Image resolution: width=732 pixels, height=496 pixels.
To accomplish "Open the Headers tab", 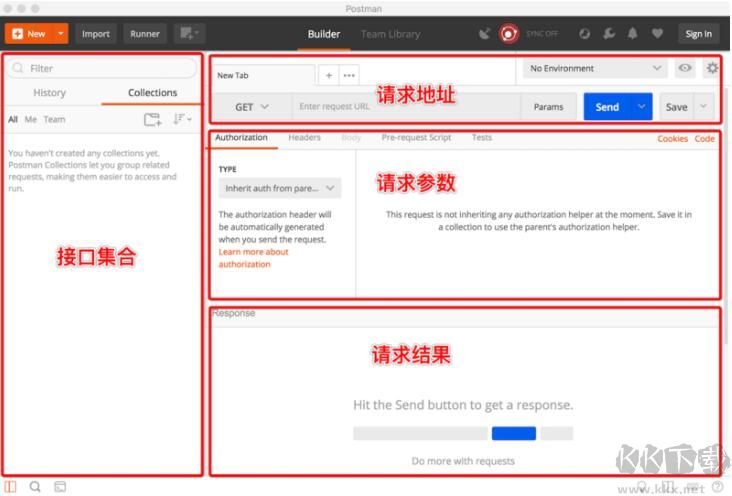I will coord(304,138).
